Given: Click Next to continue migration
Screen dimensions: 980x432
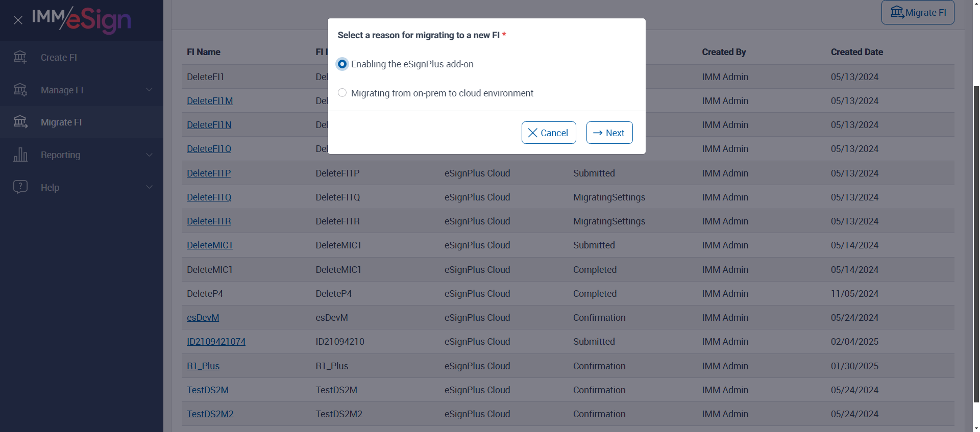Looking at the screenshot, I should 609,133.
